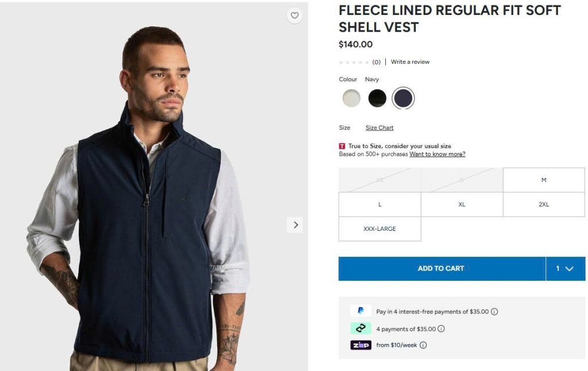Click the Afterpay logo icon
Image resolution: width=588 pixels, height=371 pixels.
coord(361,329)
